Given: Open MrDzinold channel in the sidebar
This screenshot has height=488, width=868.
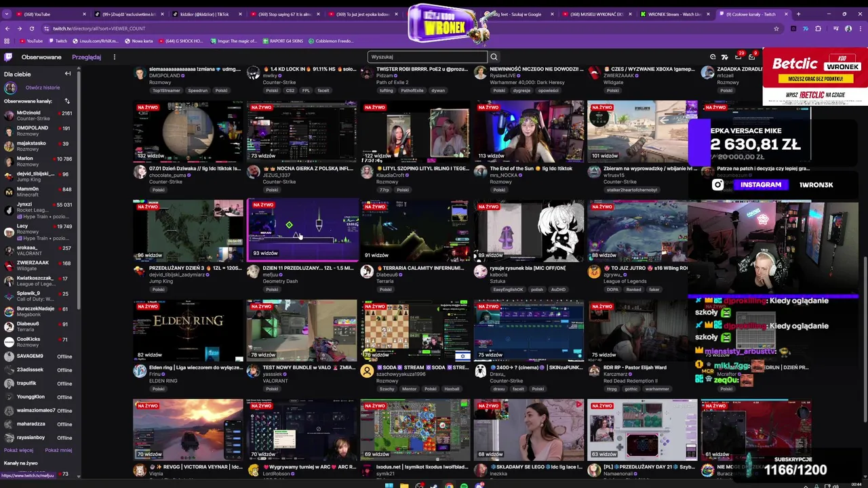Looking at the screenshot, I should coord(38,115).
